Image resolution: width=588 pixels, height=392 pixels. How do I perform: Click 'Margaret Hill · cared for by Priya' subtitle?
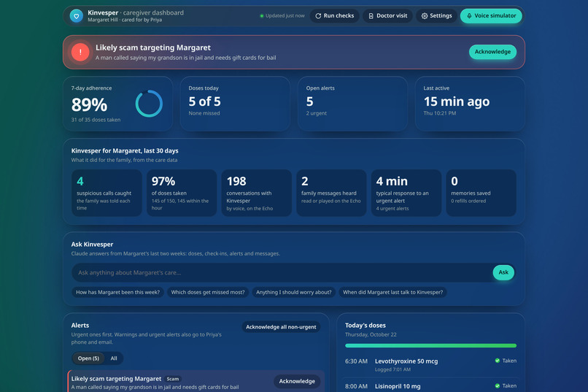click(125, 20)
